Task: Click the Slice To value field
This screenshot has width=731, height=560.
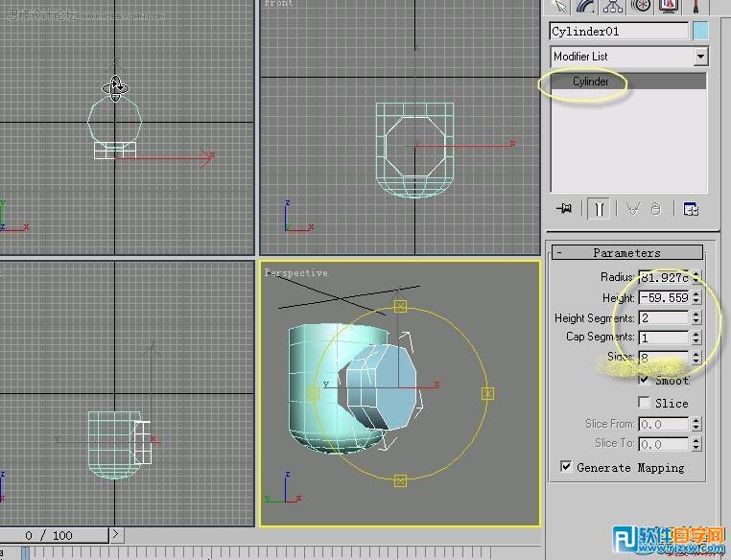Action: click(x=664, y=444)
